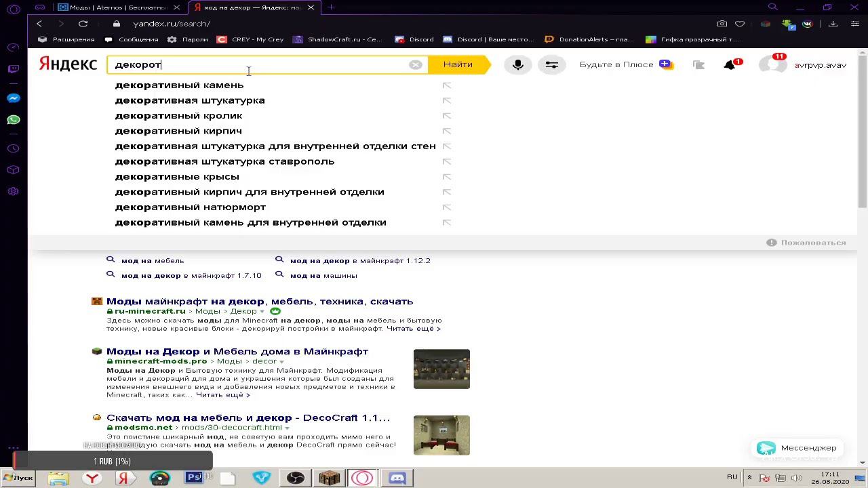Open browser Downloads icon
The image size is (868, 488).
(833, 24)
